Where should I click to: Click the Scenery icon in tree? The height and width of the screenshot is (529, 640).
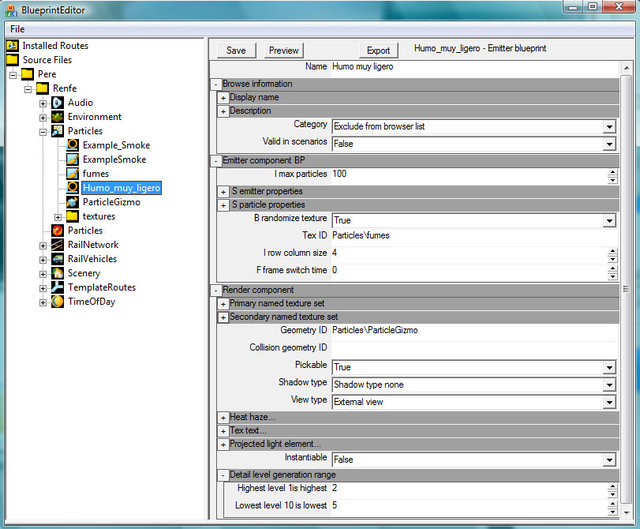[58, 273]
